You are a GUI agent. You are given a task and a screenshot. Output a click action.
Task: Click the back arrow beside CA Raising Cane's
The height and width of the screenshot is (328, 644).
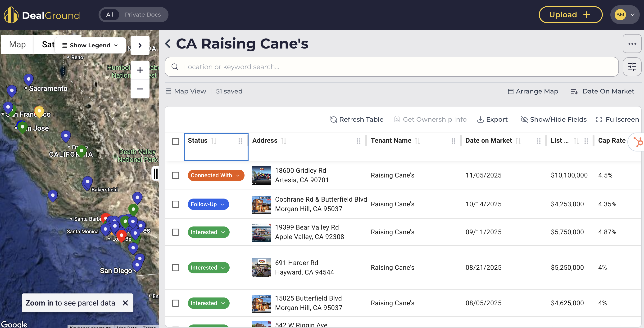(168, 44)
